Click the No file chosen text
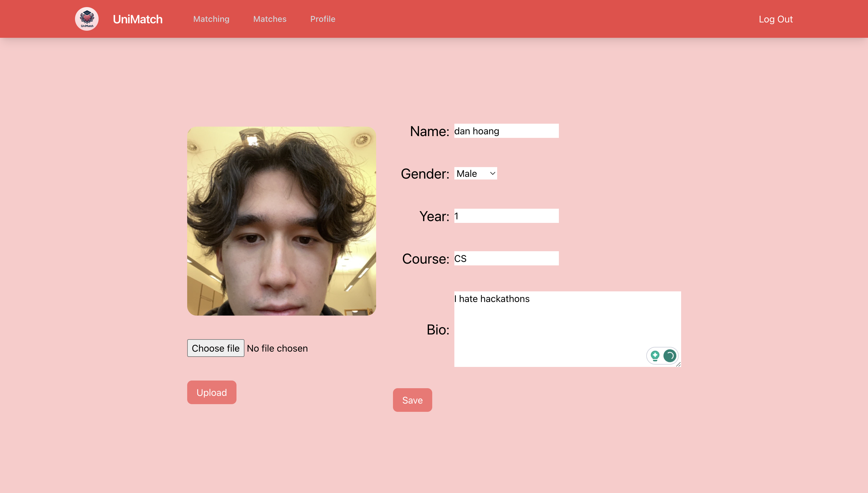Screen dimensions: 868x493 tap(277, 348)
